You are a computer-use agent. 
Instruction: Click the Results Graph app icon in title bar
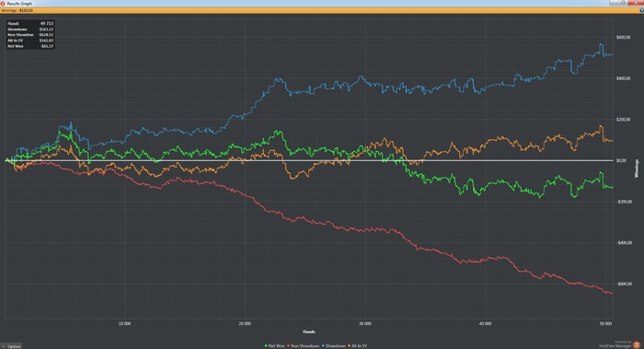click(x=3, y=4)
